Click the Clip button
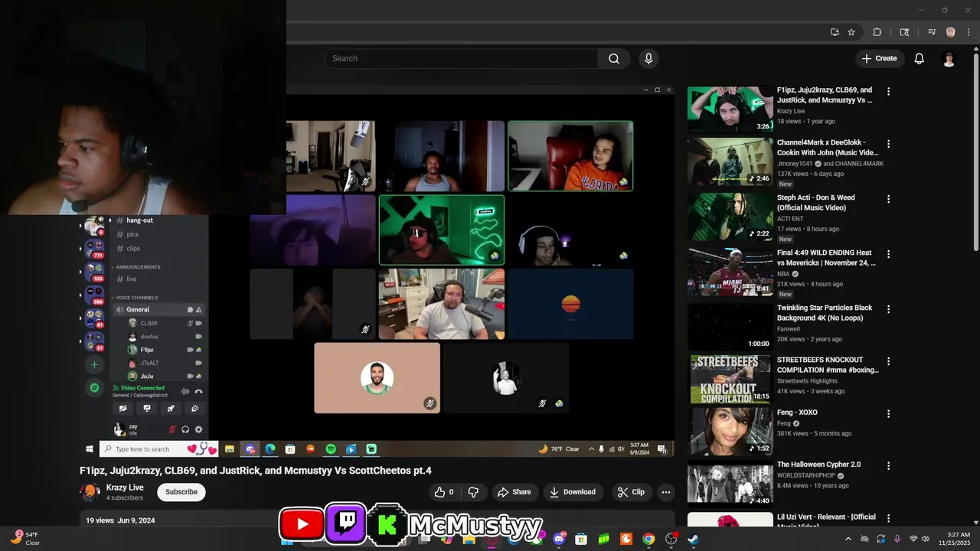980x551 pixels. 631,492
